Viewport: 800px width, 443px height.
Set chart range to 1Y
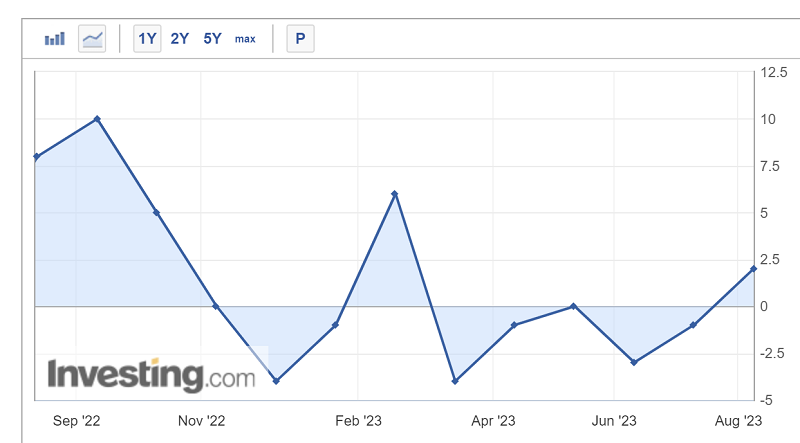coord(147,39)
